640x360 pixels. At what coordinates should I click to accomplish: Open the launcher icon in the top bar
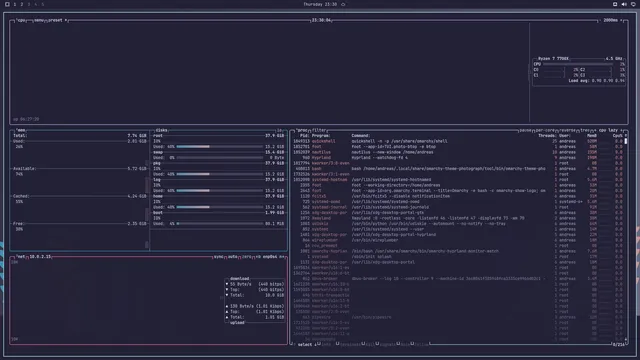click(7, 4)
